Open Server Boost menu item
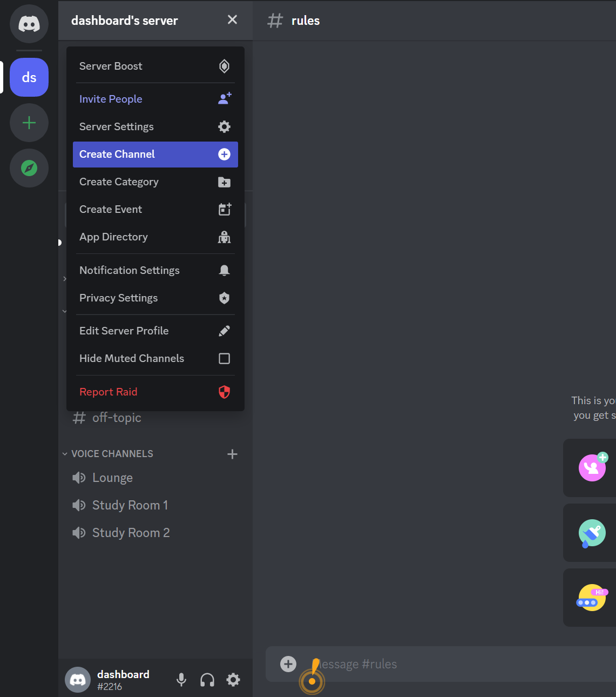The width and height of the screenshot is (616, 697). click(155, 66)
